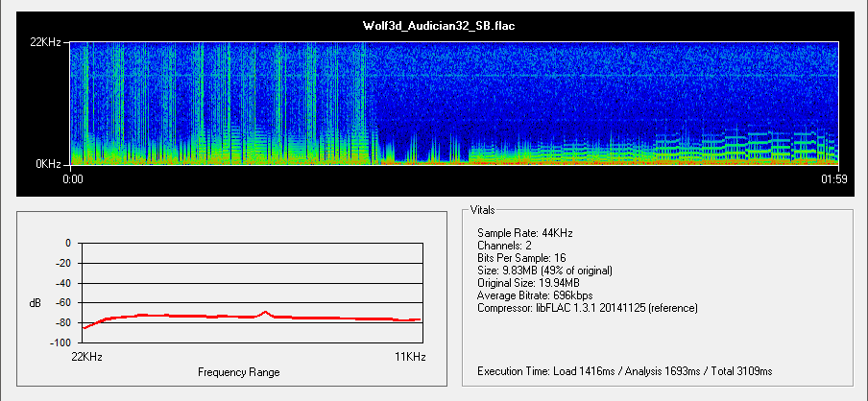Click the -100 value on dB axis
Viewport: 868px width, 401px height.
coord(60,343)
